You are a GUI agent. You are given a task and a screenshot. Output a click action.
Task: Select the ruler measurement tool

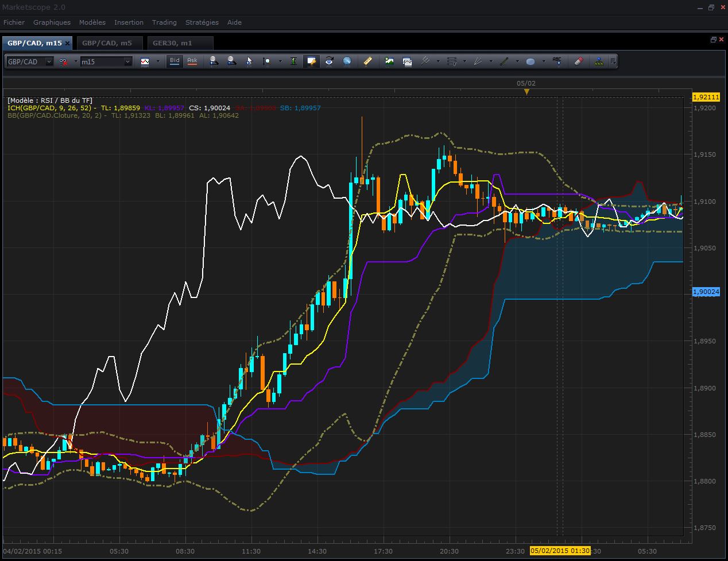[368, 61]
